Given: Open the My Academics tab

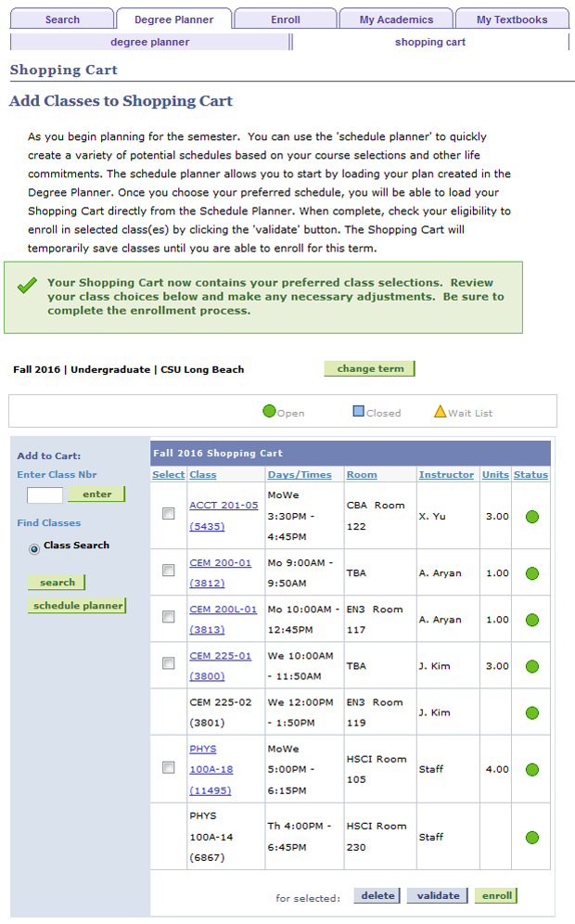Looking at the screenshot, I should click(397, 19).
